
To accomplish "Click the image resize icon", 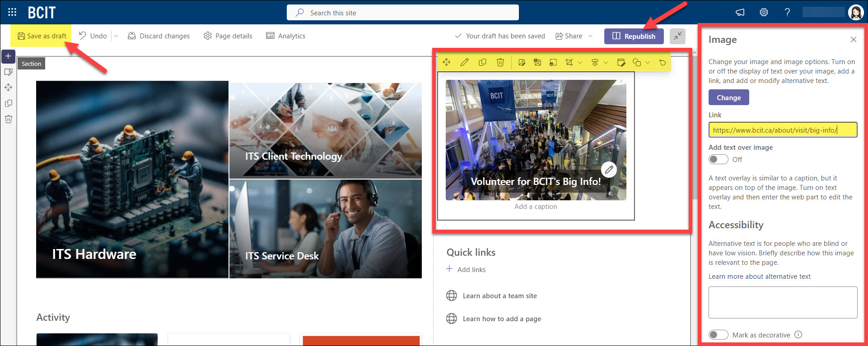I will pyautogui.click(x=553, y=62).
